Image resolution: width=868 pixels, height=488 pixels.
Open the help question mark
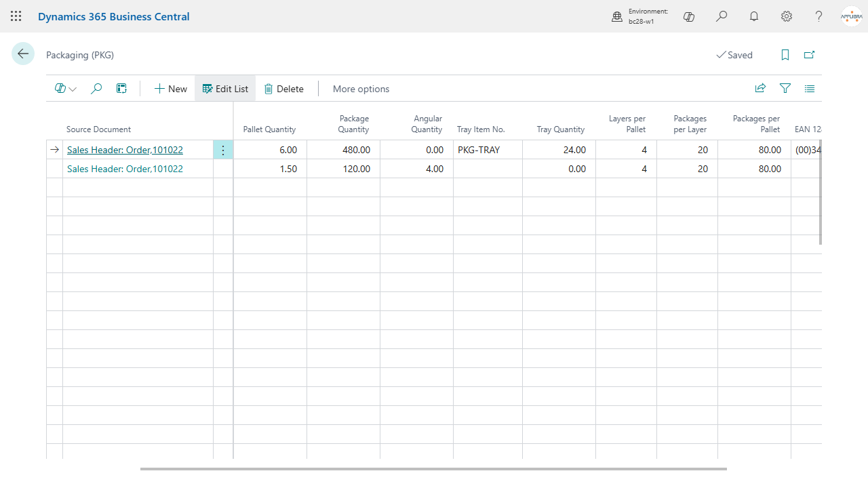pos(819,16)
